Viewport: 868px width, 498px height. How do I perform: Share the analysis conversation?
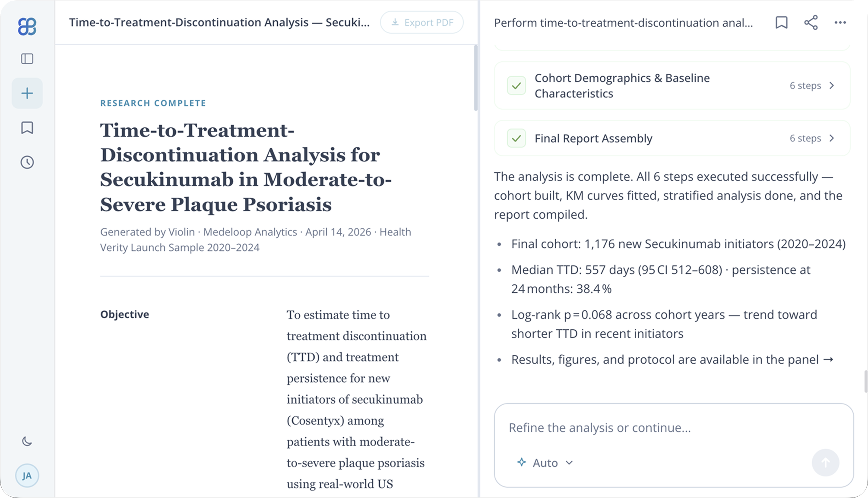pos(811,22)
